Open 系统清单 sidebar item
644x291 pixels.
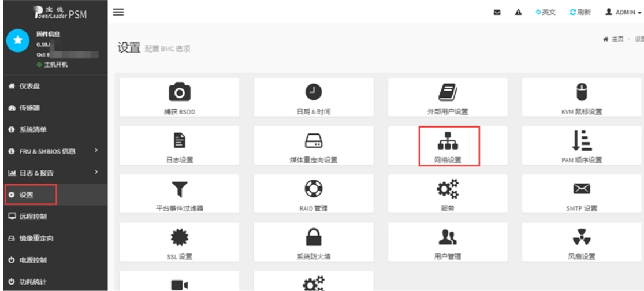(55, 130)
